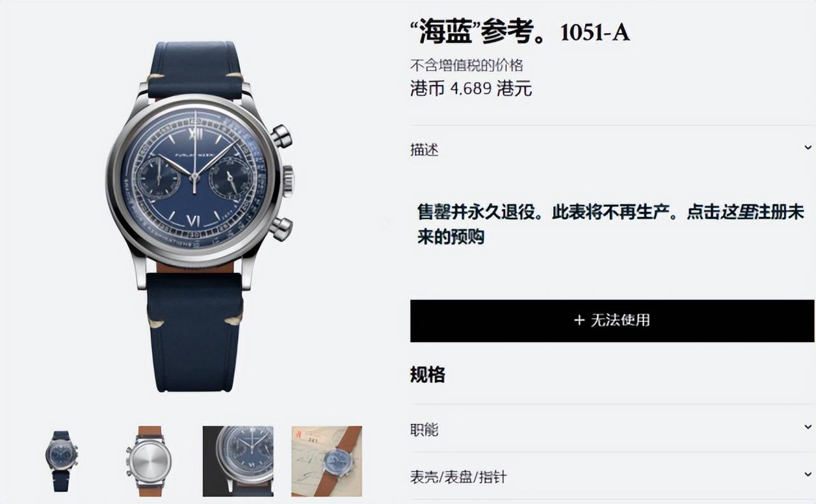Screen dimensions: 816x504
Task: Expand the 描述 section chevron
Action: coord(808,148)
